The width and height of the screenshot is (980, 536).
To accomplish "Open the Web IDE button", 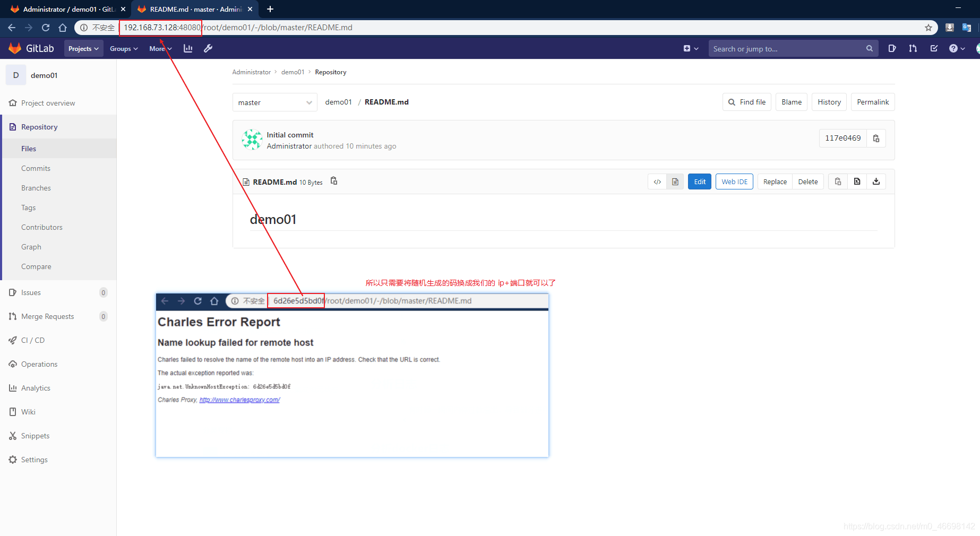I will tap(734, 181).
